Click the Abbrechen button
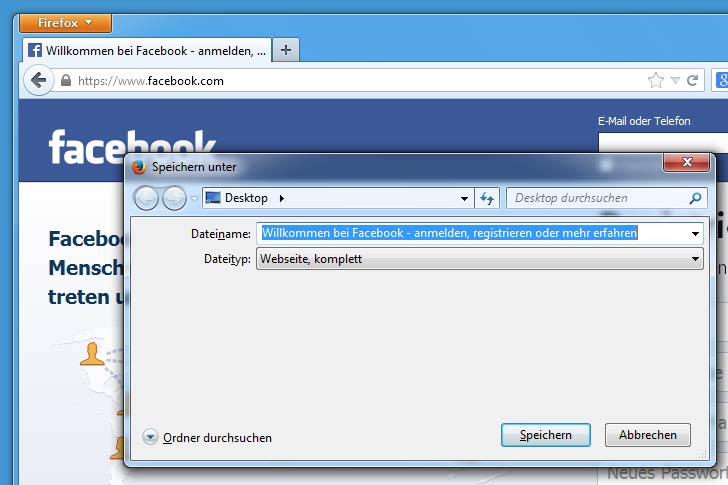Viewport: 728px width, 485px height. (648, 435)
